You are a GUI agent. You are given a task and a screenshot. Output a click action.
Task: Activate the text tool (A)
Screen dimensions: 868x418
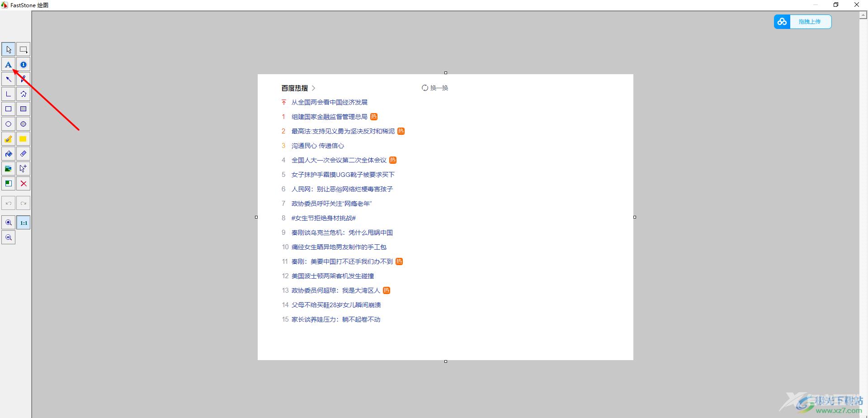point(9,64)
